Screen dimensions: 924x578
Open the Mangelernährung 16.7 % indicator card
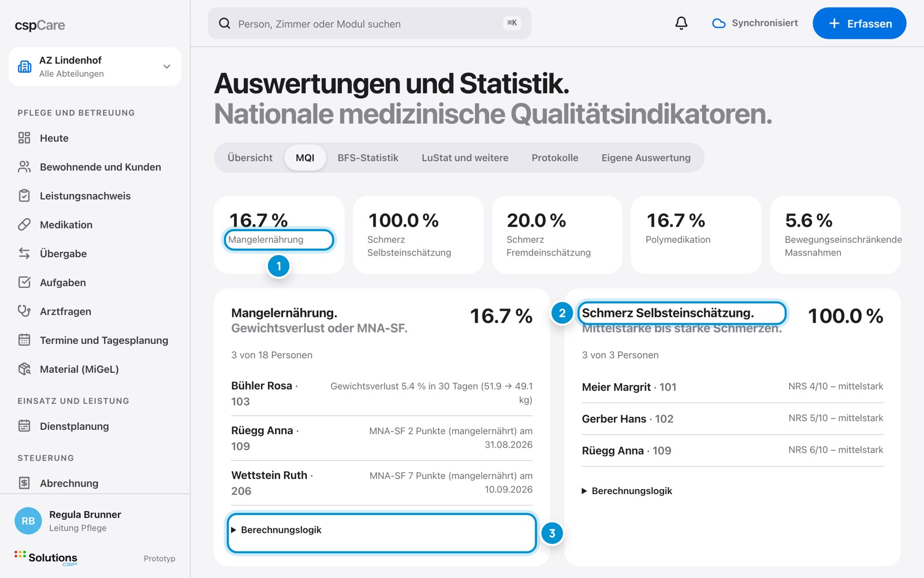pos(279,235)
